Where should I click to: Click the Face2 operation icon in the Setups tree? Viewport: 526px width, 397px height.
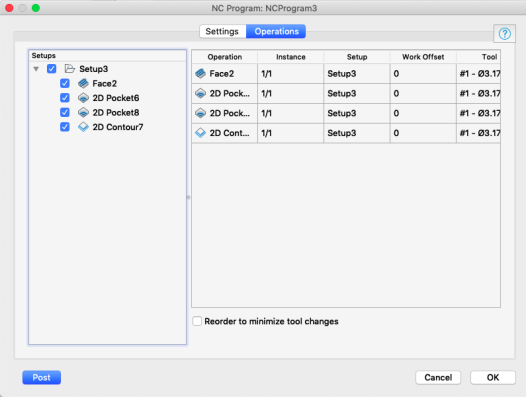point(83,83)
